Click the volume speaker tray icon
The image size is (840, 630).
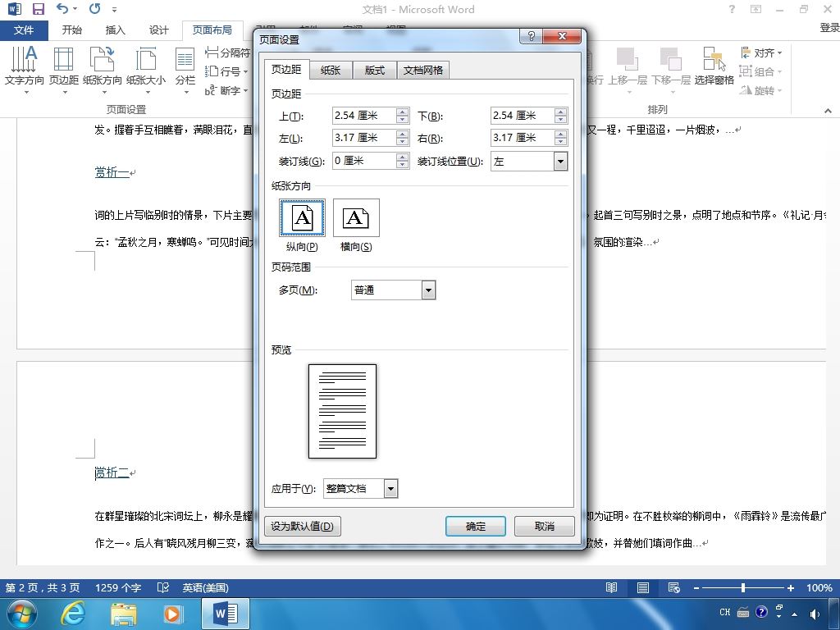point(815,614)
